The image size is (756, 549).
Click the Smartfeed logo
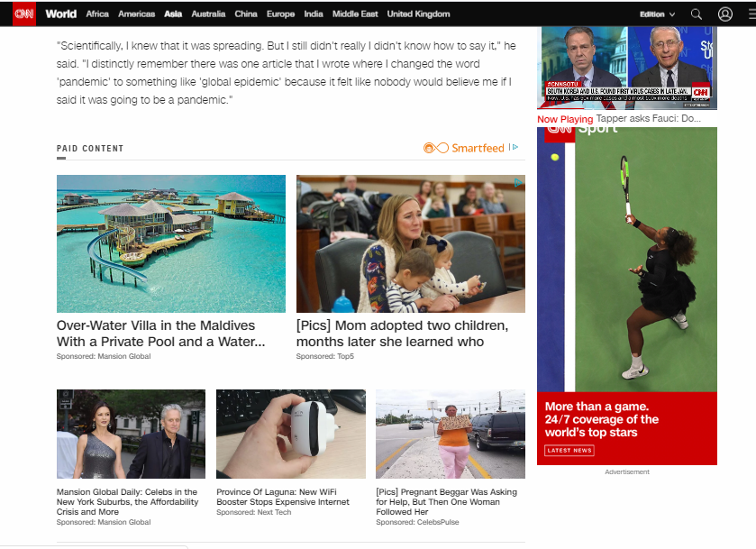pos(464,148)
